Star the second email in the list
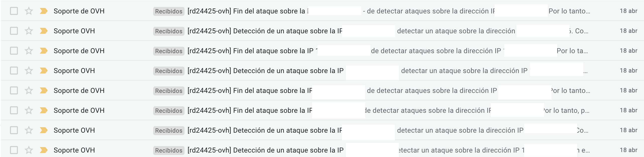This screenshot has width=644, height=157. 29,31
